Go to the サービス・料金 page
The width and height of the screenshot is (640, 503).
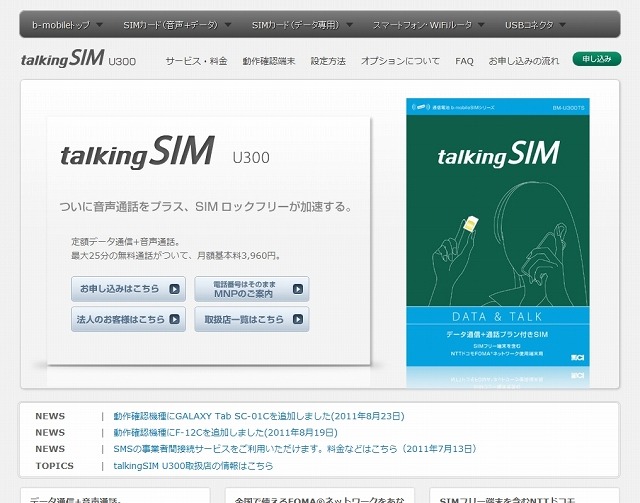click(196, 61)
